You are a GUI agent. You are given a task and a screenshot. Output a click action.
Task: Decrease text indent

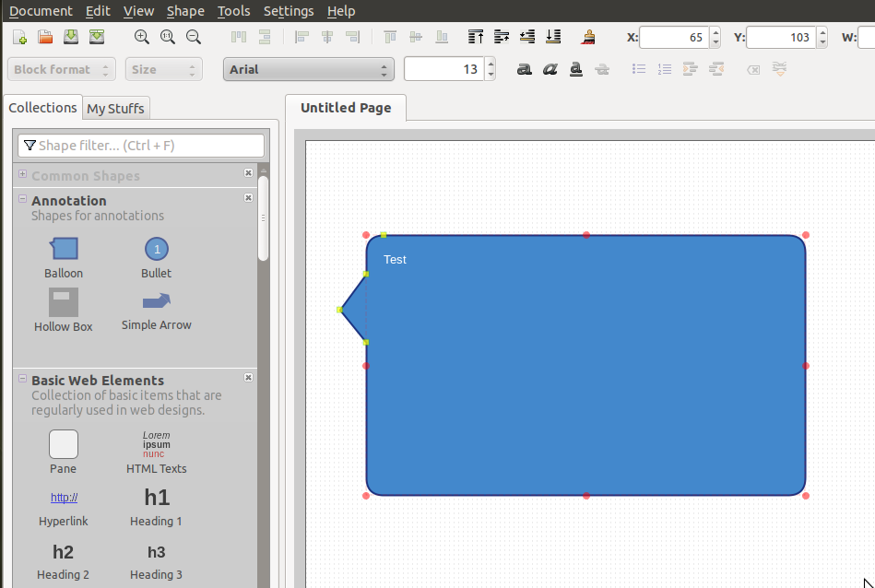point(716,69)
